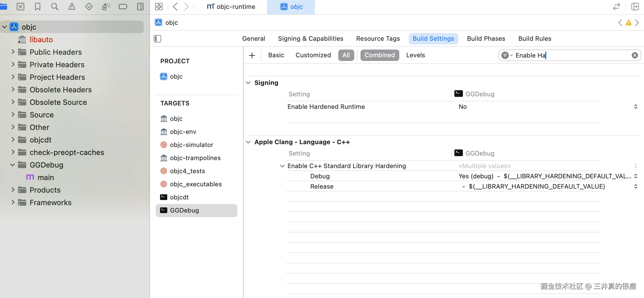Screen dimensions: 644x298
Task: Open the Breakpoint navigator icon
Action: tap(123, 7)
